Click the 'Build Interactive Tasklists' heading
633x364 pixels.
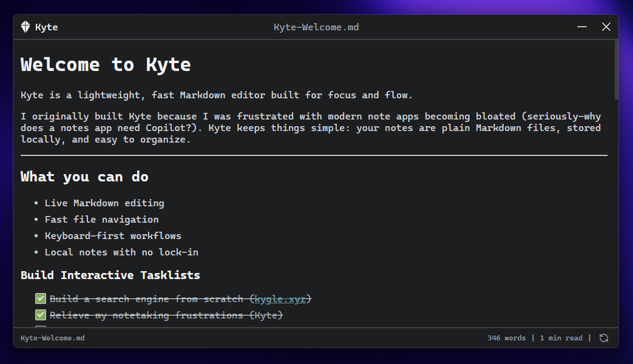click(x=110, y=275)
